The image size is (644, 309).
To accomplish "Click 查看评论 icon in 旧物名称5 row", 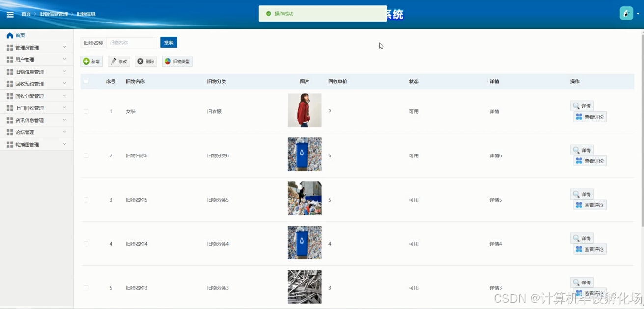I will [x=579, y=205].
